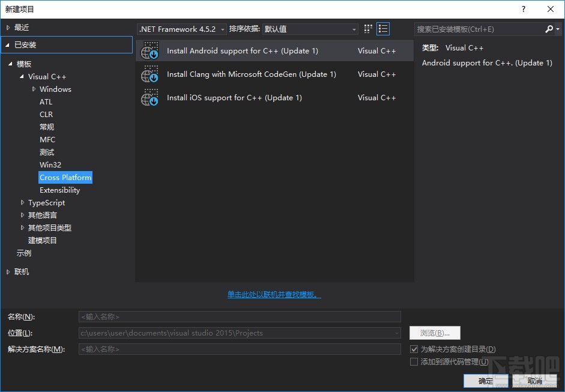Image resolution: width=565 pixels, height=392 pixels.
Task: Click the Install Android support download icon
Action: 150,51
